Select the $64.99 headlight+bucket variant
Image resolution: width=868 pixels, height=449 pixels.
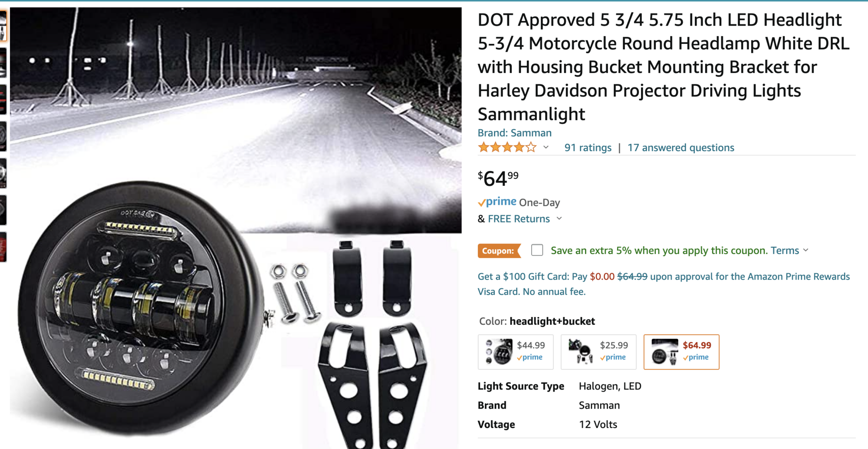[x=681, y=352]
